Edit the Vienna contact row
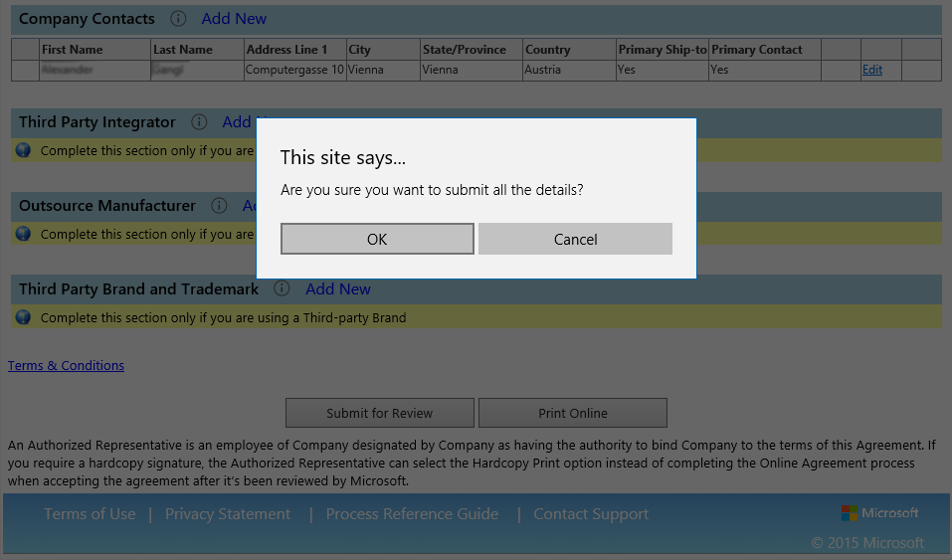Screen dimensions: 952x560 pyautogui.click(x=872, y=71)
